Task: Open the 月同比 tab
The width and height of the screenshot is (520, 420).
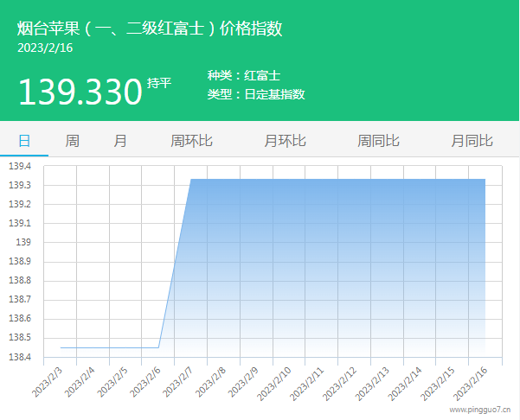Action: (x=472, y=141)
